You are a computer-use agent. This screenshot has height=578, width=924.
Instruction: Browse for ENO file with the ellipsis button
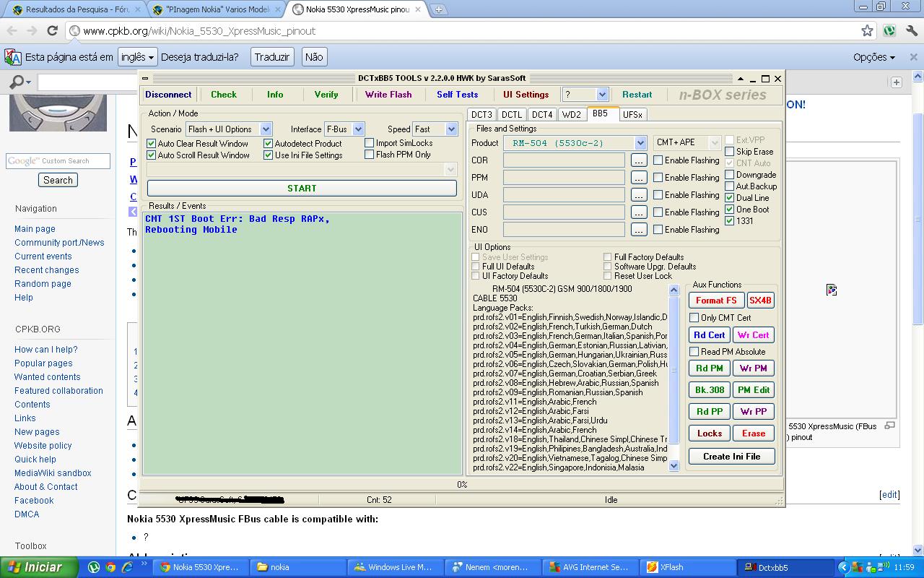point(639,230)
